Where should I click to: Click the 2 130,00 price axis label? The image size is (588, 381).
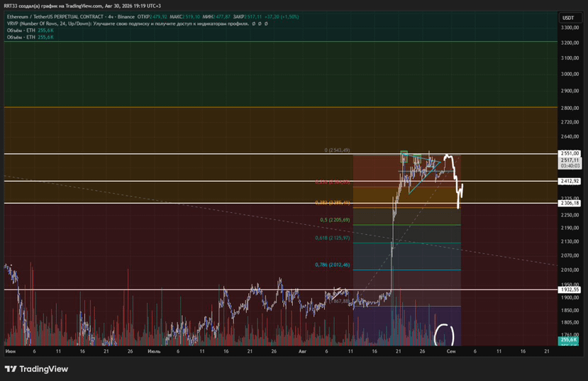pos(570,241)
